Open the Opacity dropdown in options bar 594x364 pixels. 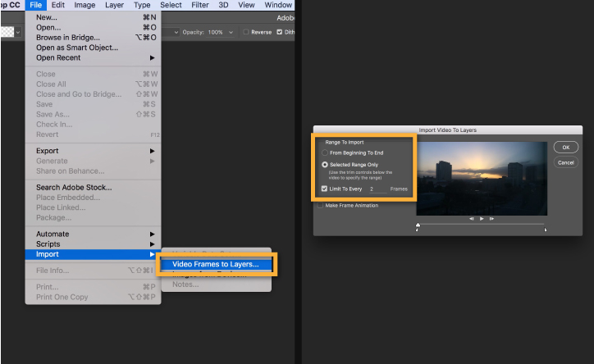click(x=231, y=32)
